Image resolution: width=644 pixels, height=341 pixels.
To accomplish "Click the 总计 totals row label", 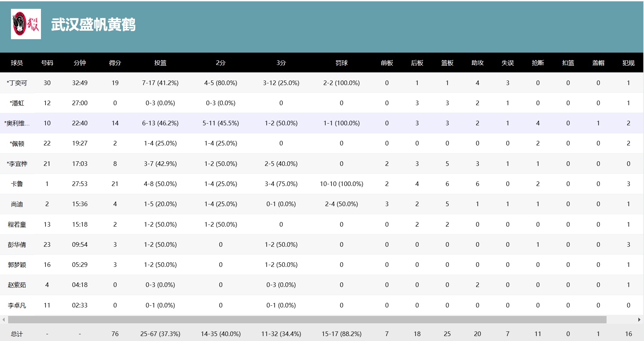I will pyautogui.click(x=17, y=334).
